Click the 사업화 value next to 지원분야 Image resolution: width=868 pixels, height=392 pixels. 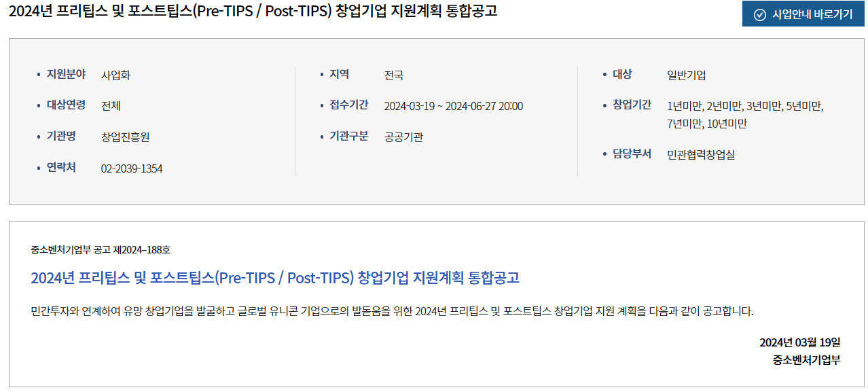(x=116, y=75)
